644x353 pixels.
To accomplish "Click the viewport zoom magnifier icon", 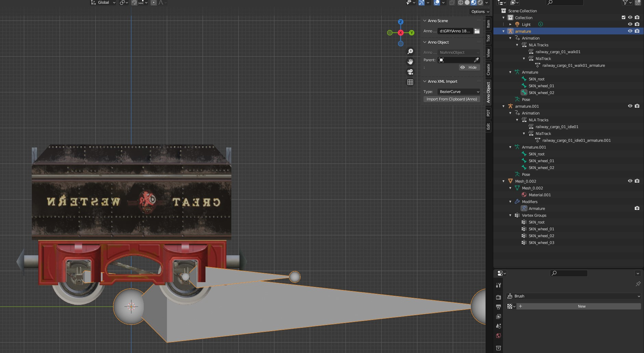I will coord(410,51).
